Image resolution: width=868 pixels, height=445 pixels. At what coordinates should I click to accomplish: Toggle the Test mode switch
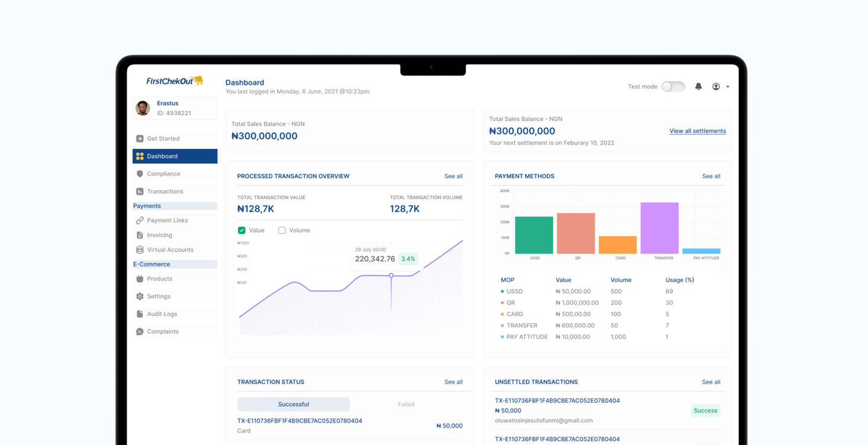673,87
